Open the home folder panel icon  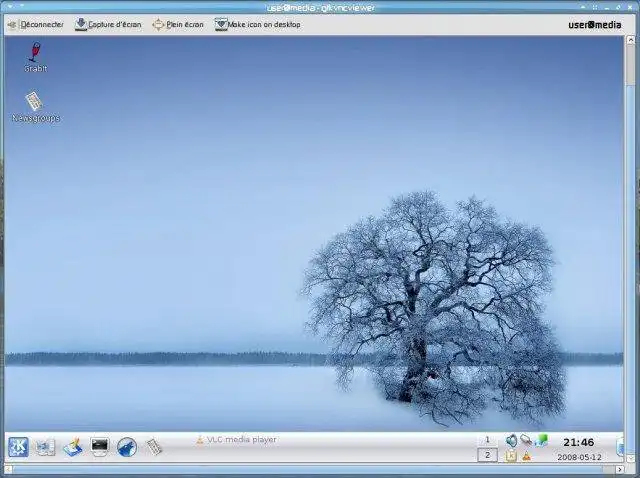pyautogui.click(x=73, y=447)
